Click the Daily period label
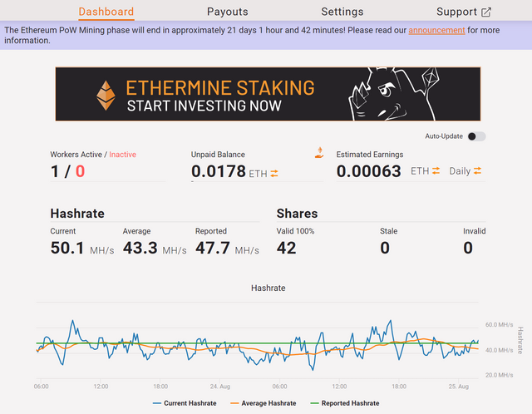This screenshot has height=414, width=532. tap(460, 171)
